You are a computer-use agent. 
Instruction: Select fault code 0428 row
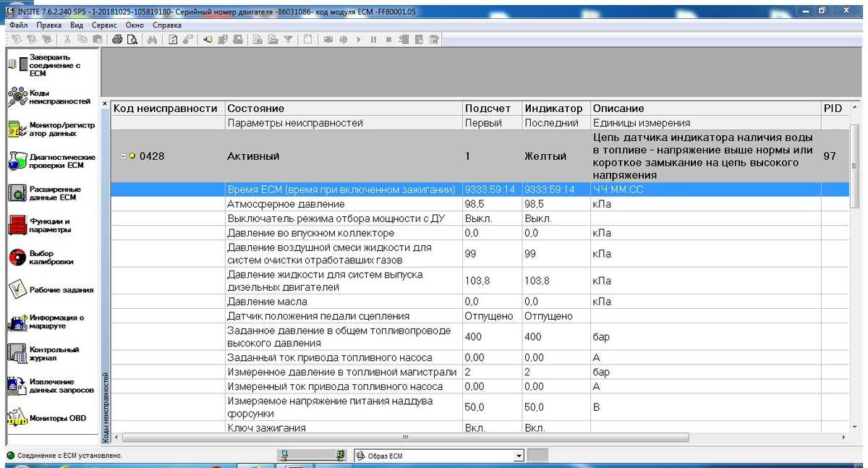480,156
